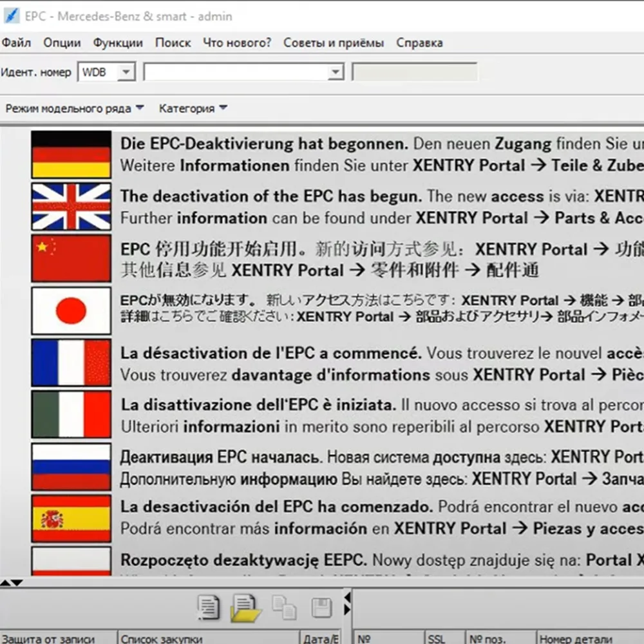Open the Функции menu
644x644 pixels.
pos(117,43)
